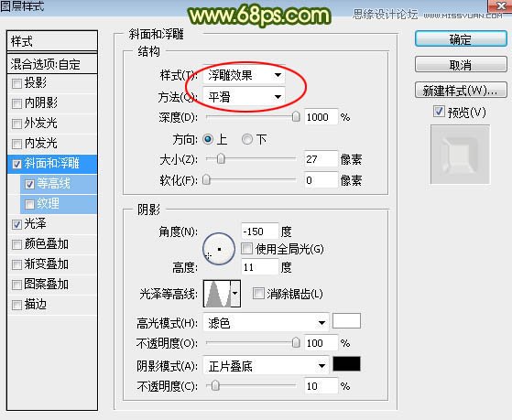Enable the 渐变叠加 gradient overlay checkbox
Image resolution: width=512 pixels, height=420 pixels.
pos(16,264)
